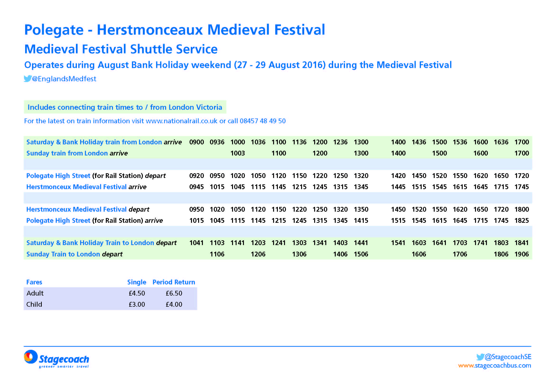Select the 'Sunday Train to London depart' row label

click(75, 254)
